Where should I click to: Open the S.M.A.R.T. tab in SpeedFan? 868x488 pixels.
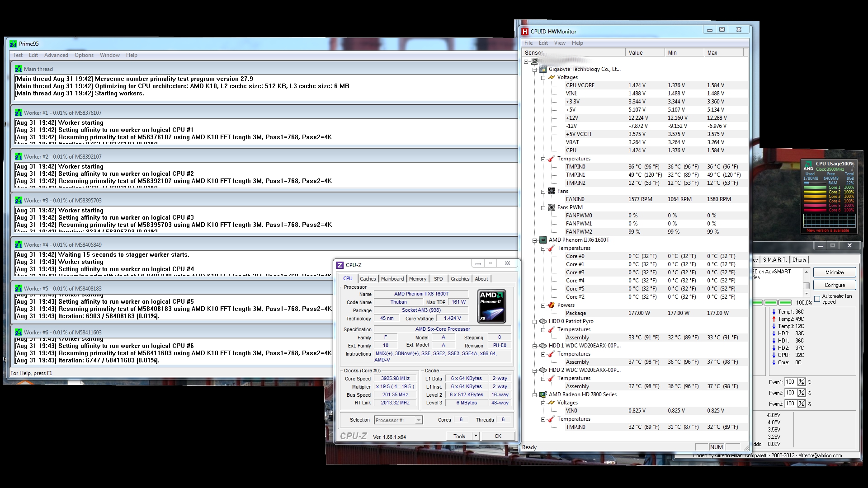point(774,260)
